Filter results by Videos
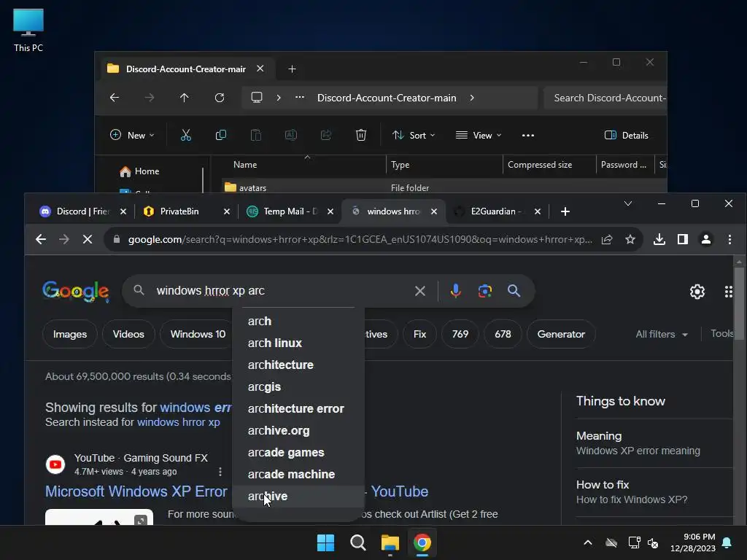 pyautogui.click(x=128, y=334)
